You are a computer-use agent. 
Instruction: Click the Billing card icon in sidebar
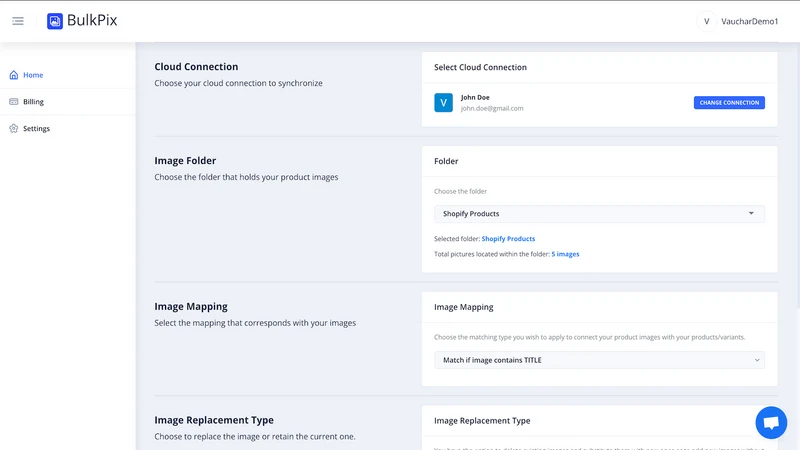click(14, 102)
